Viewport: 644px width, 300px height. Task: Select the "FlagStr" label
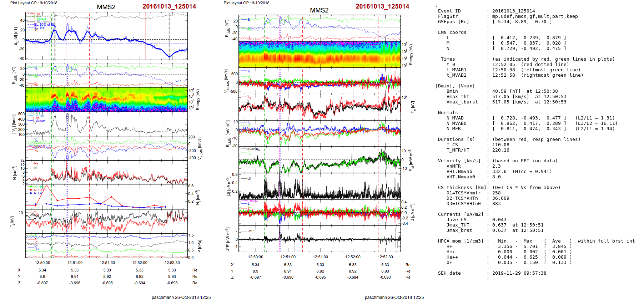(x=448, y=16)
